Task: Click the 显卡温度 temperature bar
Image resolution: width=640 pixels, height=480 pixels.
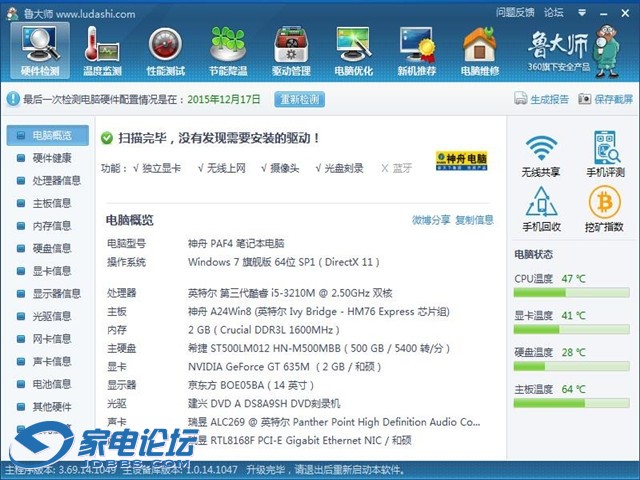Action: (x=571, y=329)
